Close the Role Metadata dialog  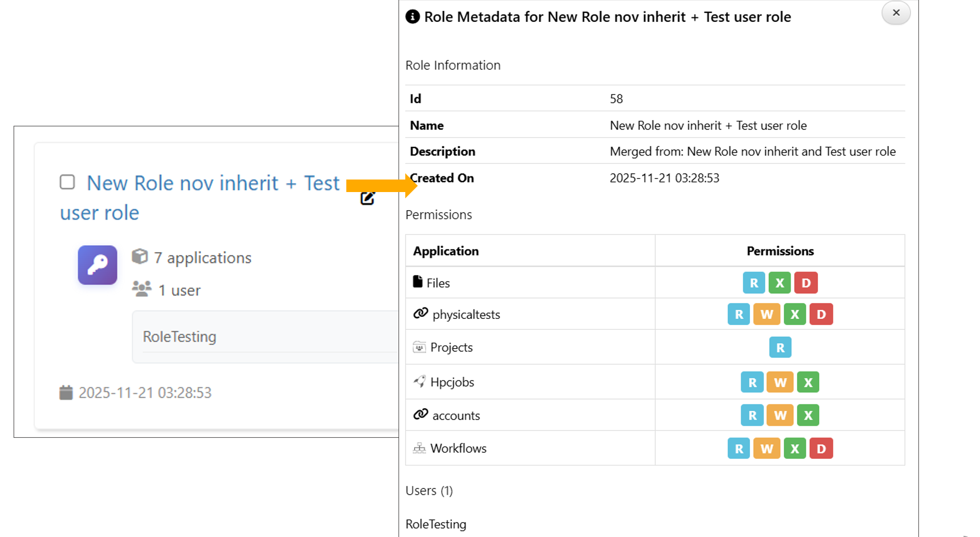click(896, 13)
